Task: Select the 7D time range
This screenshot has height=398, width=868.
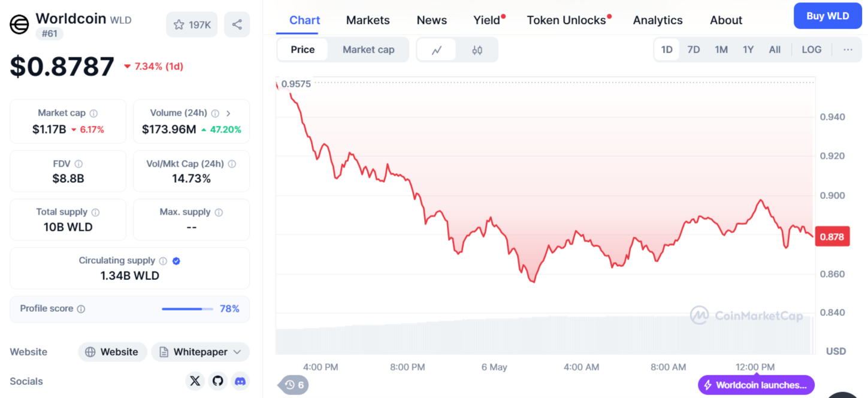Action: [x=694, y=50]
